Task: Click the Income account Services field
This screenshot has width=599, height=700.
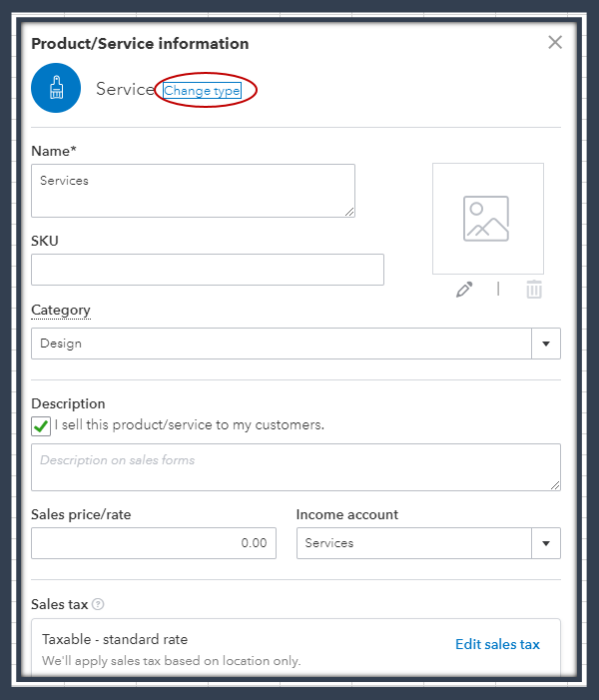Action: 414,543
